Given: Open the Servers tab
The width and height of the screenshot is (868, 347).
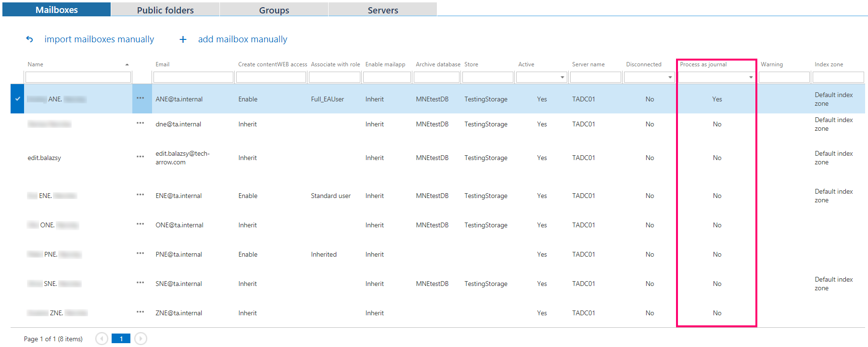Looking at the screenshot, I should pos(383,10).
